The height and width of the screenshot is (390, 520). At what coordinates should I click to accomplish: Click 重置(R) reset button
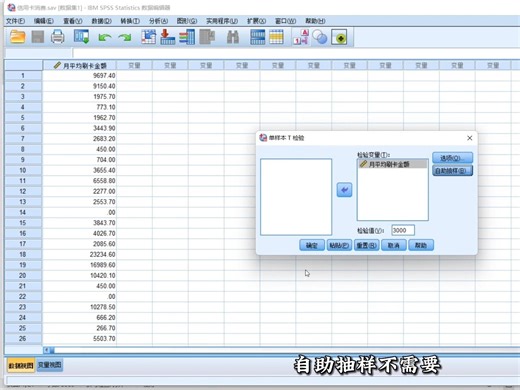[x=366, y=245]
